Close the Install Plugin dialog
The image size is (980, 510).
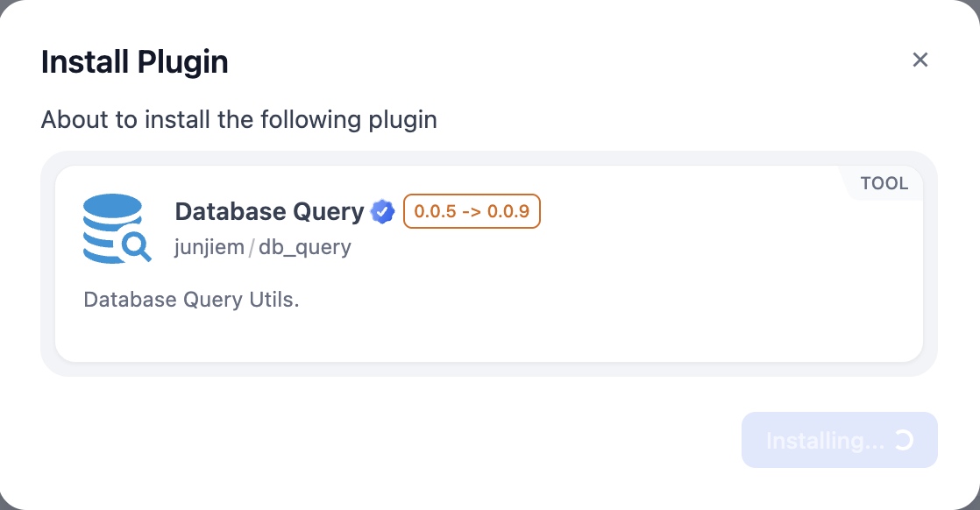click(x=920, y=60)
